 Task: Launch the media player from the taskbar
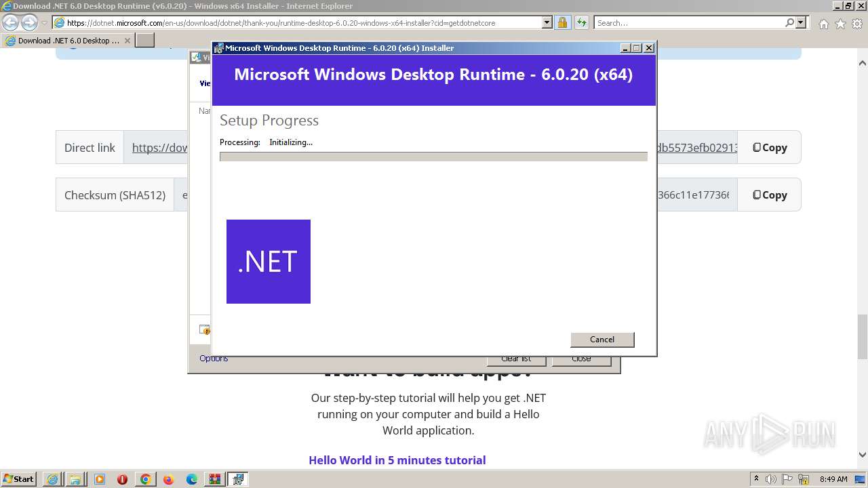(x=100, y=479)
